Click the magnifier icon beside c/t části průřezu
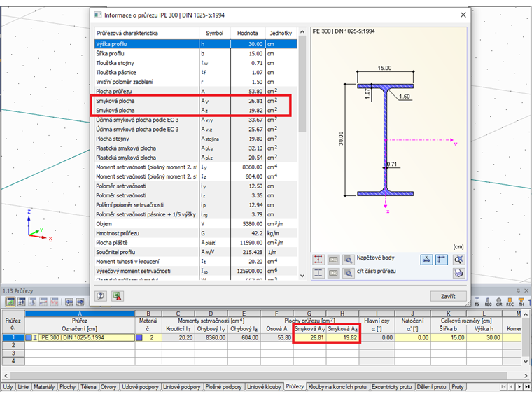This screenshot has height=399, width=532. 348,273
